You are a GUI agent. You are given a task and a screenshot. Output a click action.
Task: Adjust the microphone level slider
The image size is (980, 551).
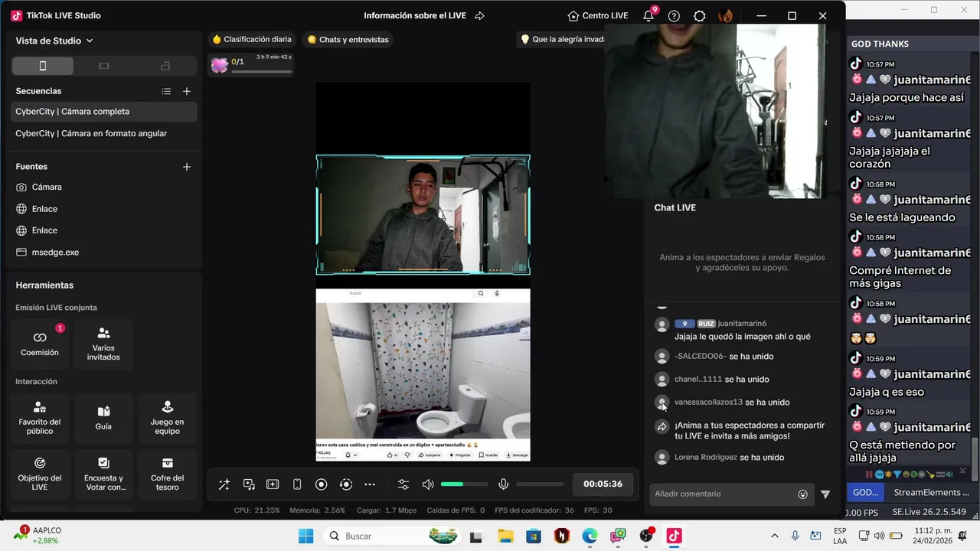pos(540,484)
